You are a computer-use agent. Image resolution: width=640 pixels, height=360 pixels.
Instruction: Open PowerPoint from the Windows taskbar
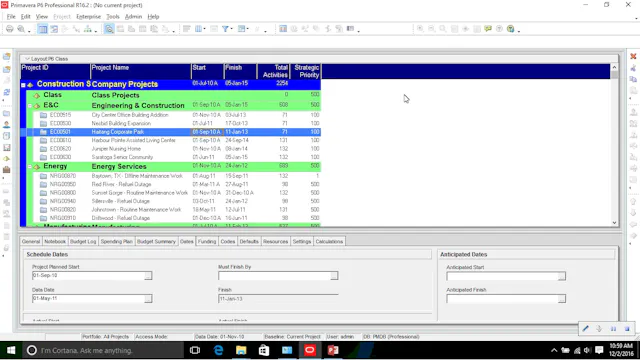333,350
